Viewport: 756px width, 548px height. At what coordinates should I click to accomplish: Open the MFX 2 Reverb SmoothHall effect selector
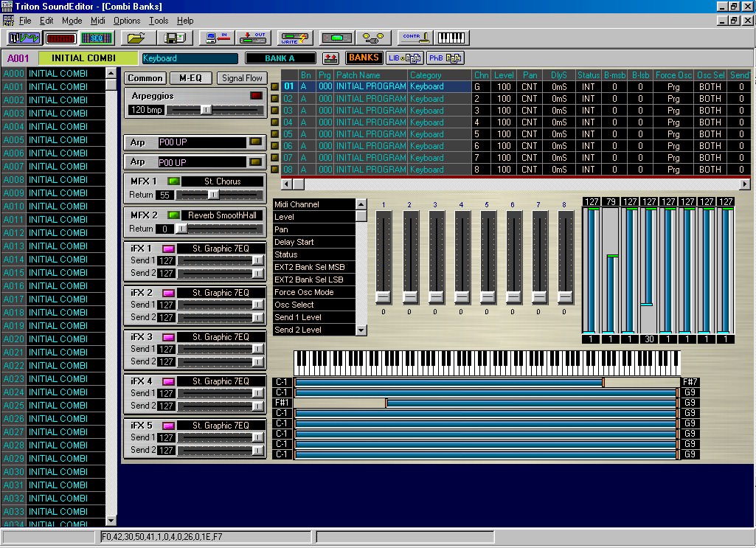222,215
